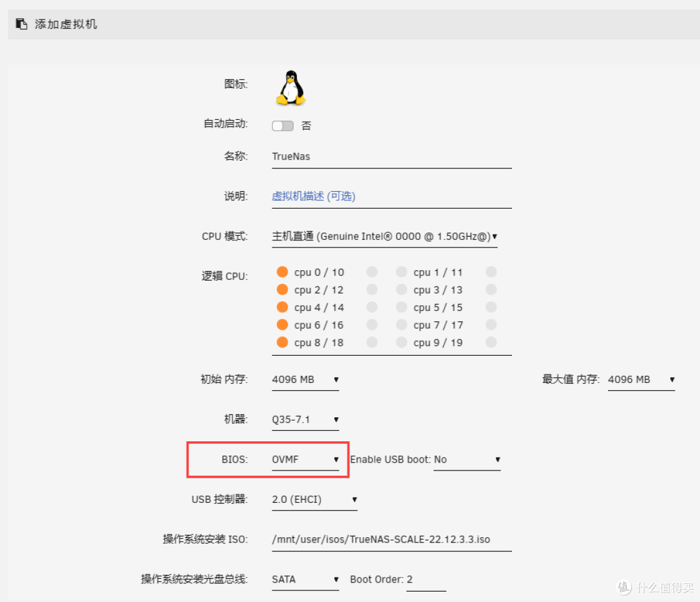Enable the cpu 12 toggle
This screenshot has width=700, height=602.
(372, 290)
